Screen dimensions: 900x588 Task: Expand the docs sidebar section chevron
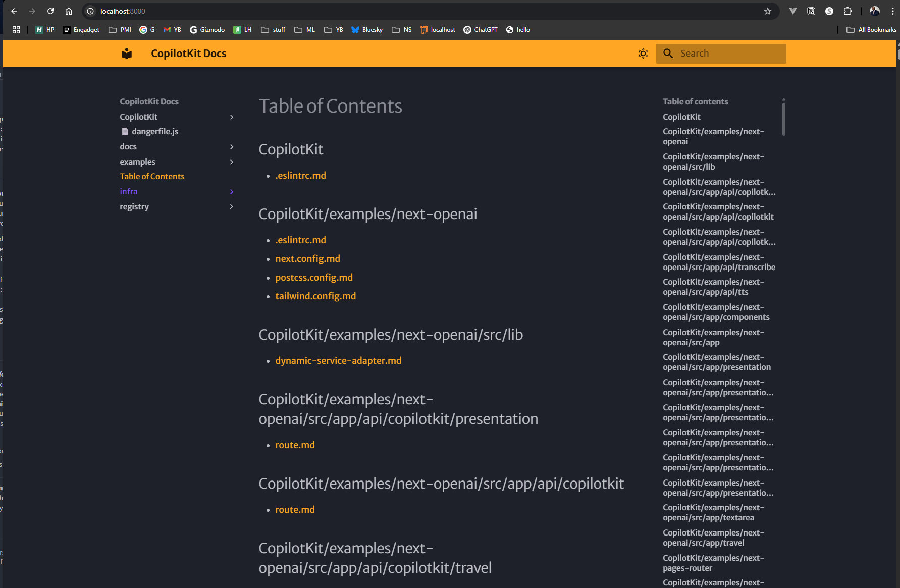(232, 147)
